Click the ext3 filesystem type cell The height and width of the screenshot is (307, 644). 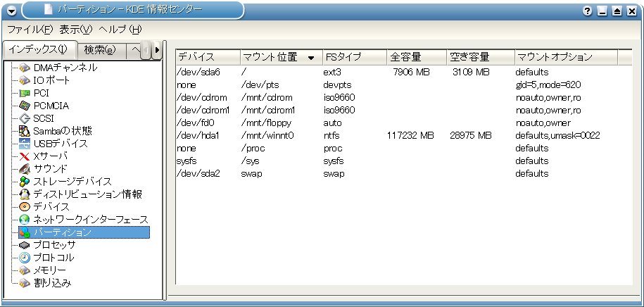pyautogui.click(x=332, y=73)
